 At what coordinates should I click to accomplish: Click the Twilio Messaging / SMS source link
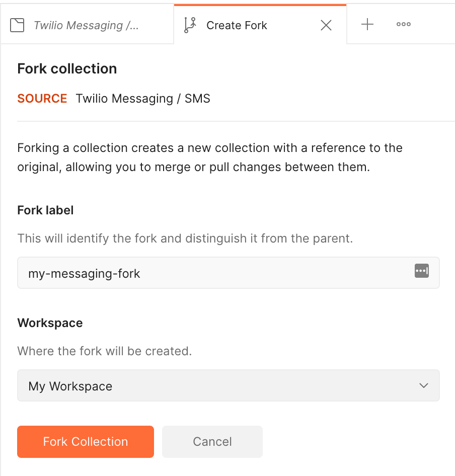pyautogui.click(x=143, y=98)
